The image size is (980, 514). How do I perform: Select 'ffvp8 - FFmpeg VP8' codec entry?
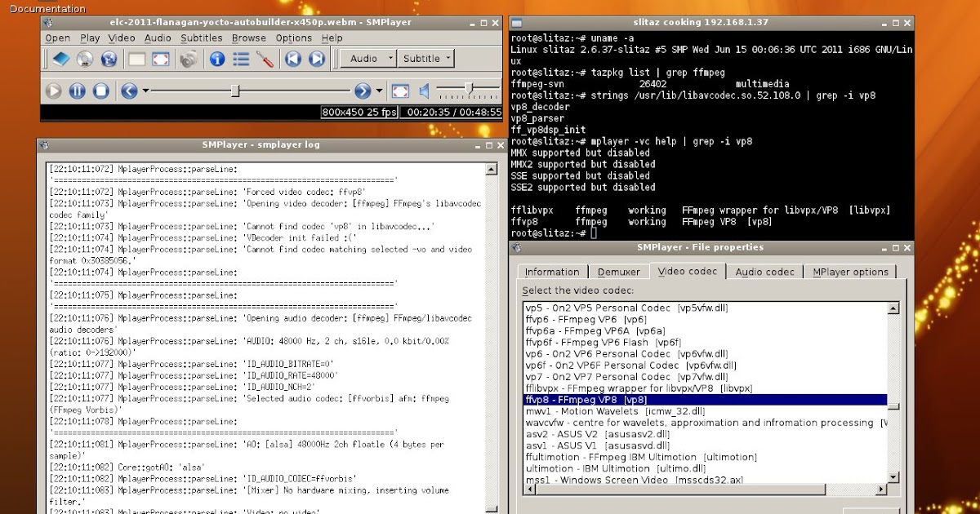[x=705, y=400]
